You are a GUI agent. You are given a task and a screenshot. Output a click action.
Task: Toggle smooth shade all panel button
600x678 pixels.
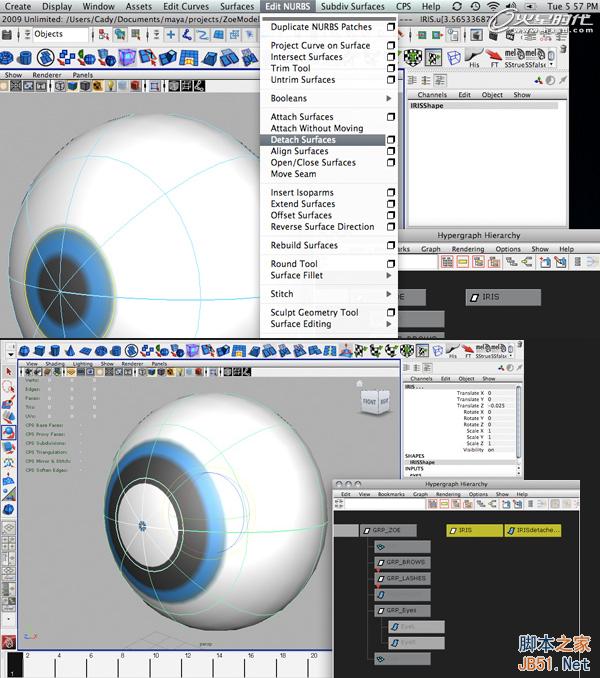pyautogui.click(x=72, y=86)
